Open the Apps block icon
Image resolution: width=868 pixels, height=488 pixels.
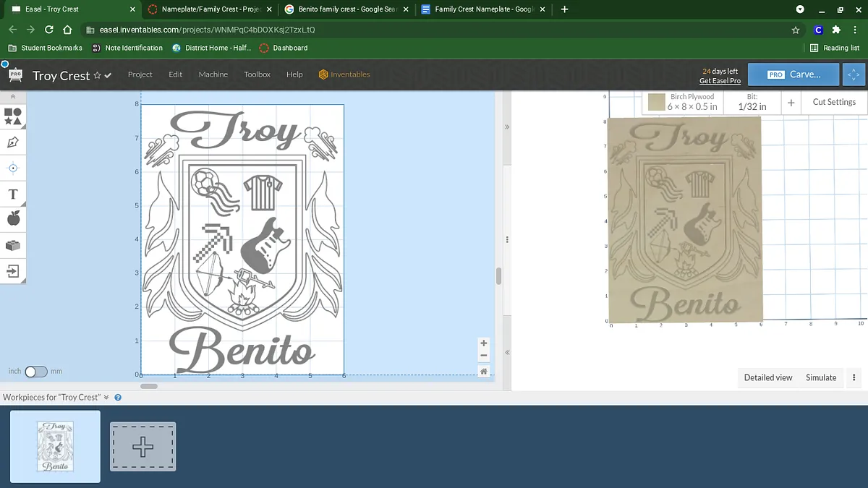pos(13,245)
